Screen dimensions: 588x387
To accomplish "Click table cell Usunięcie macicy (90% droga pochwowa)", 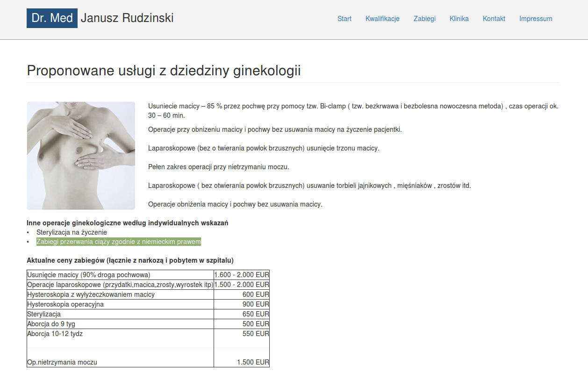I will [120, 275].
